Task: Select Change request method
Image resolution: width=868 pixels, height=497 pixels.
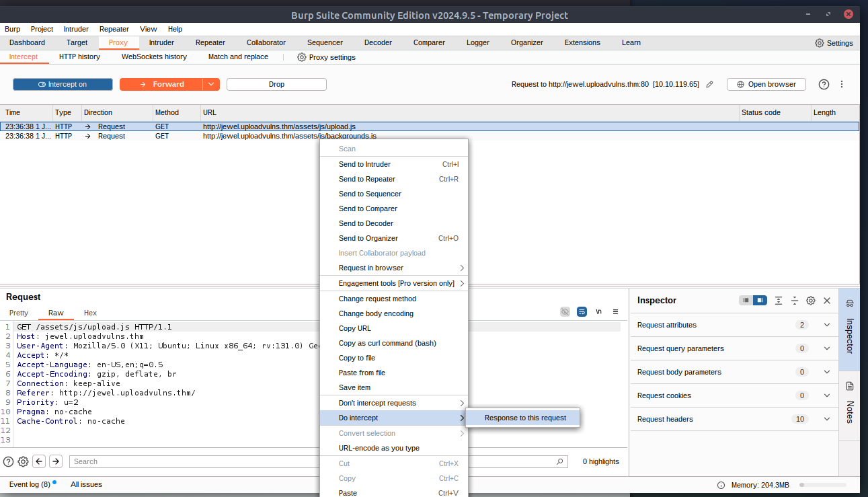Action: click(393, 299)
